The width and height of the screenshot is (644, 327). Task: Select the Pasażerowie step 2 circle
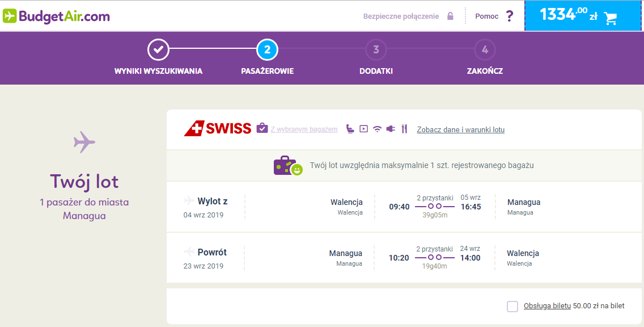(268, 50)
